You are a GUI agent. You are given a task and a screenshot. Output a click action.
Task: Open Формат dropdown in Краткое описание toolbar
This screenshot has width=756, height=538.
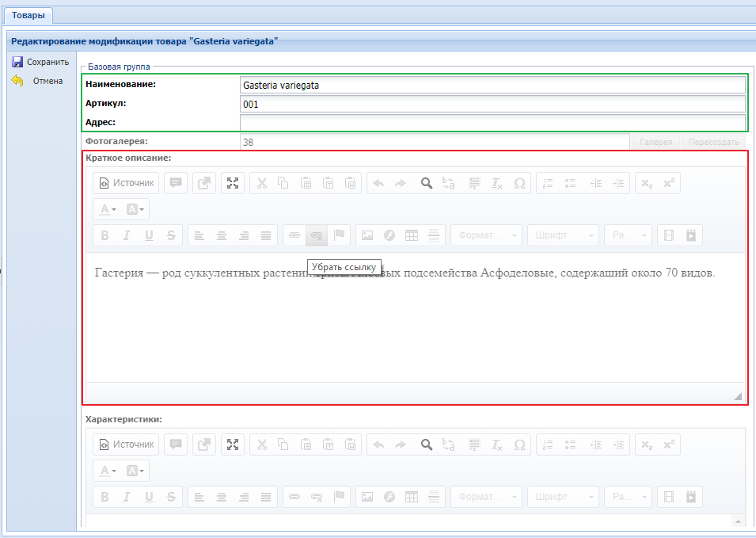486,235
